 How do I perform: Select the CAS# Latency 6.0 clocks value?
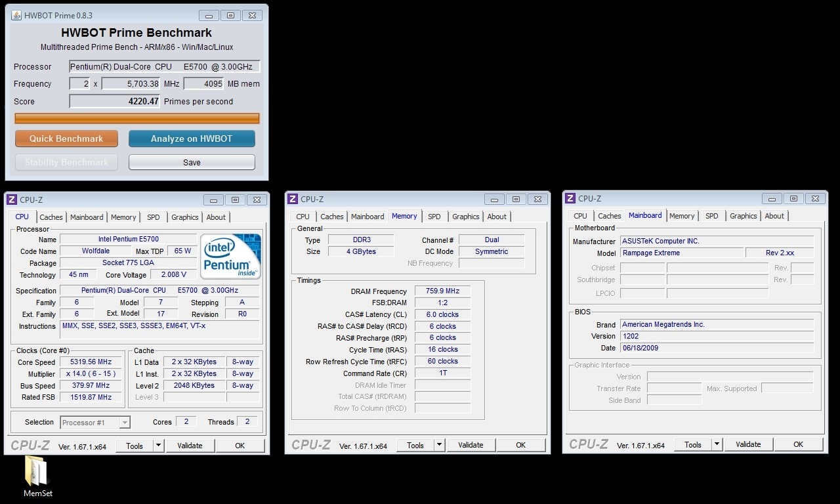pos(442,314)
